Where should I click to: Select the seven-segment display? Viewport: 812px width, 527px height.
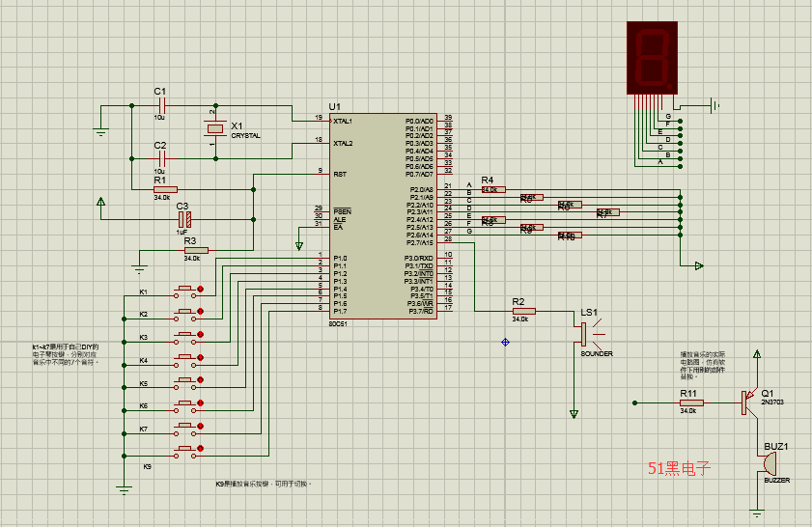coord(652,58)
